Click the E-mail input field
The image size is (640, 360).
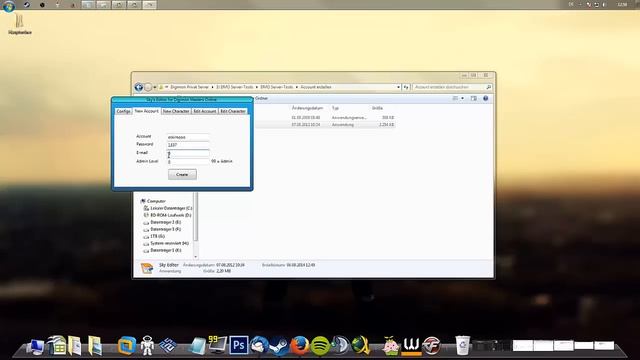[x=188, y=153]
